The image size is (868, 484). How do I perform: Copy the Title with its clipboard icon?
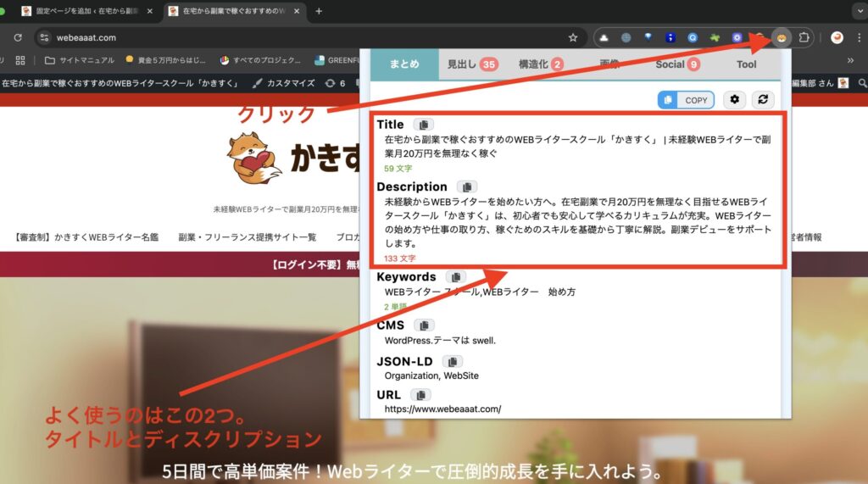tap(424, 125)
